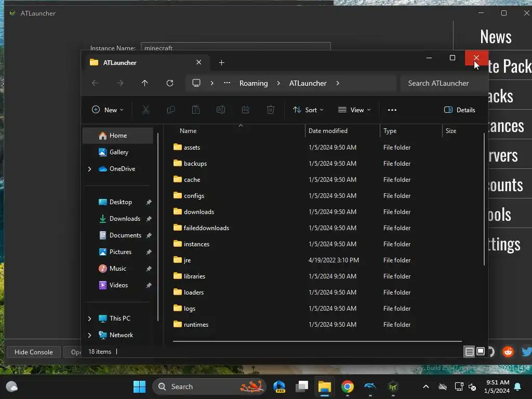
Task: Expand the Network tree node
Action: coord(89,335)
